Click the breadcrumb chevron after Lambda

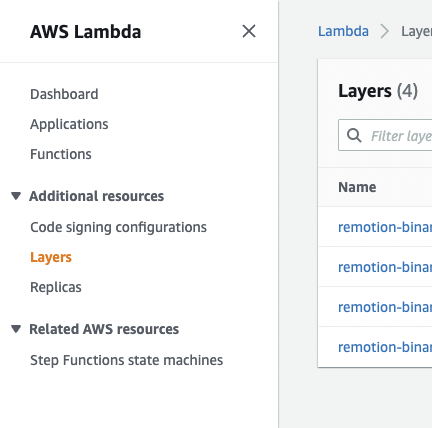point(385,32)
